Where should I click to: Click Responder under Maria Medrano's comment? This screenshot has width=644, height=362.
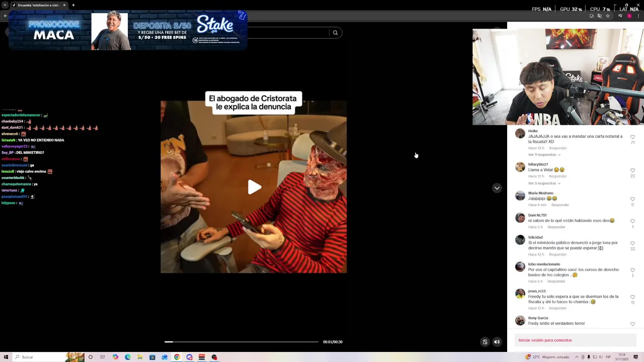(x=560, y=205)
